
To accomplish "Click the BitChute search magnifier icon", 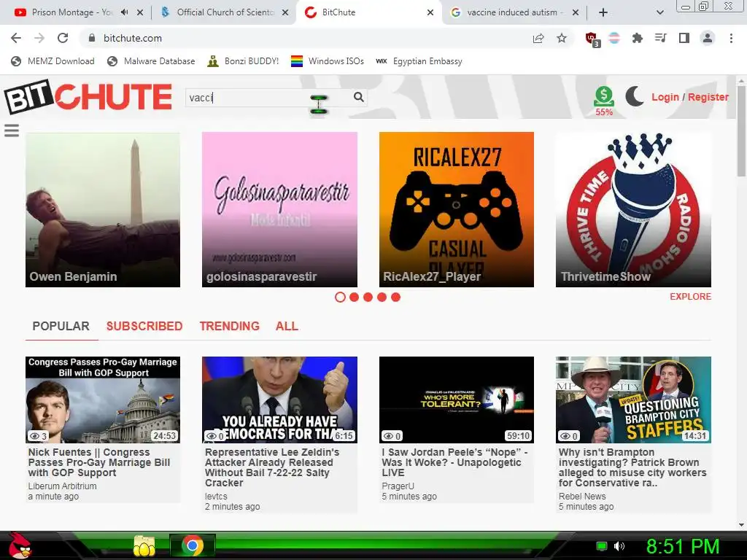I will point(359,97).
